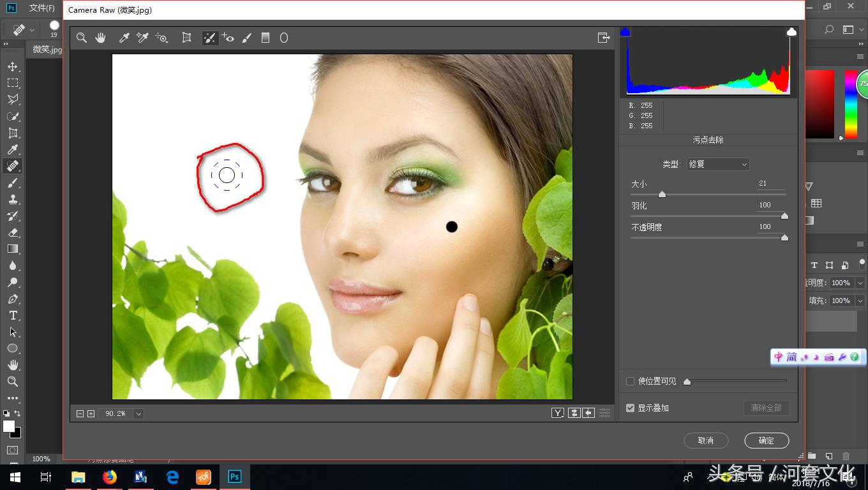Viewport: 868px width, 490px height.
Task: Select the Zoom tool in Camera Raw
Action: (x=82, y=38)
